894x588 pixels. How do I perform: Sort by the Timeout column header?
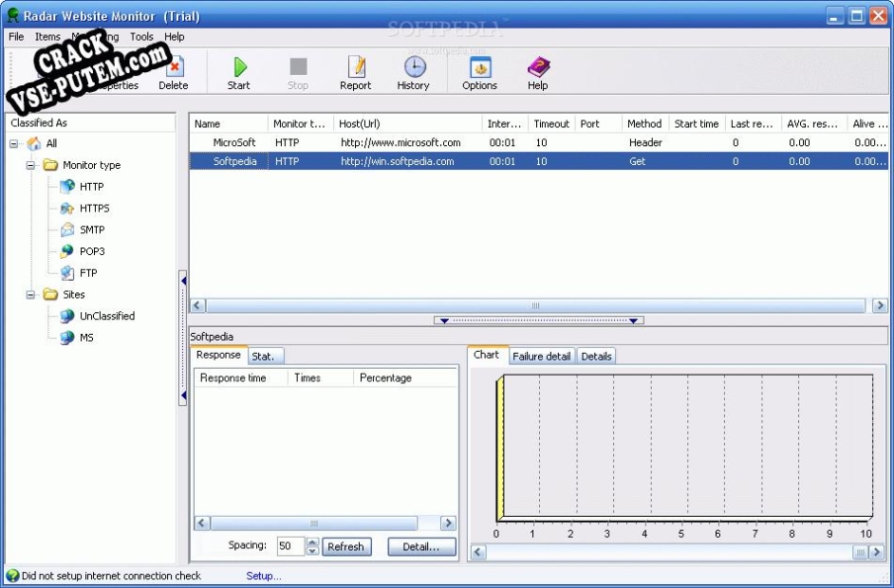tap(552, 124)
